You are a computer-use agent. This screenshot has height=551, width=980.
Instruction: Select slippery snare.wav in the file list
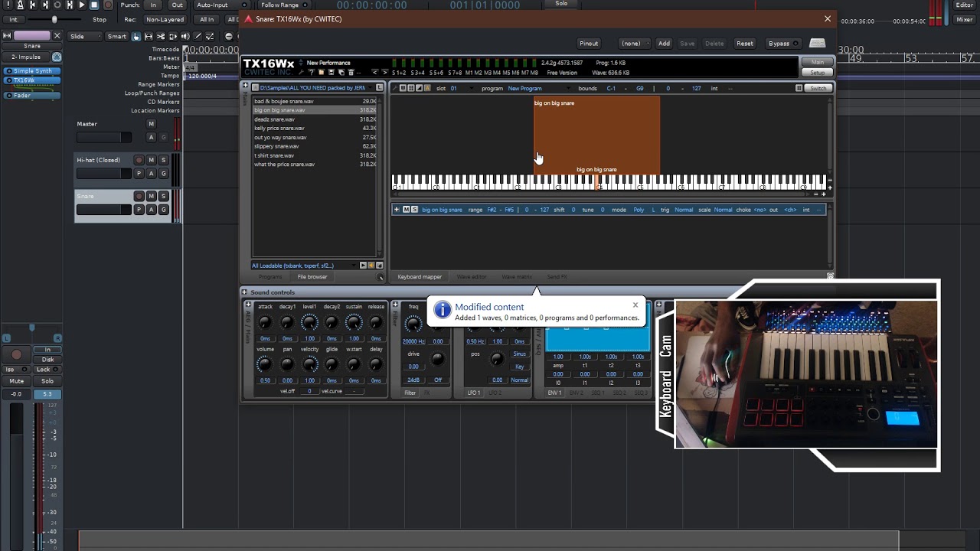coord(315,146)
